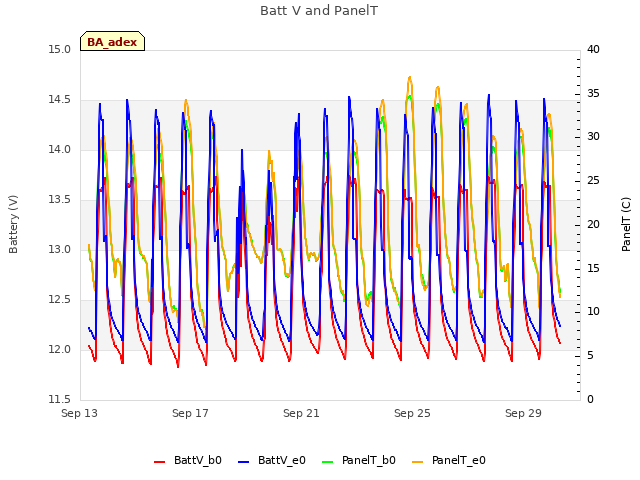640x480 pixels.
Task: Click the blue BattV_e0 legend swatch
Action: [x=243, y=461]
